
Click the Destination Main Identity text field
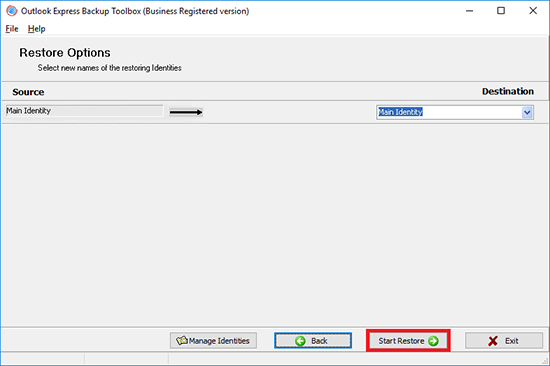click(x=449, y=113)
